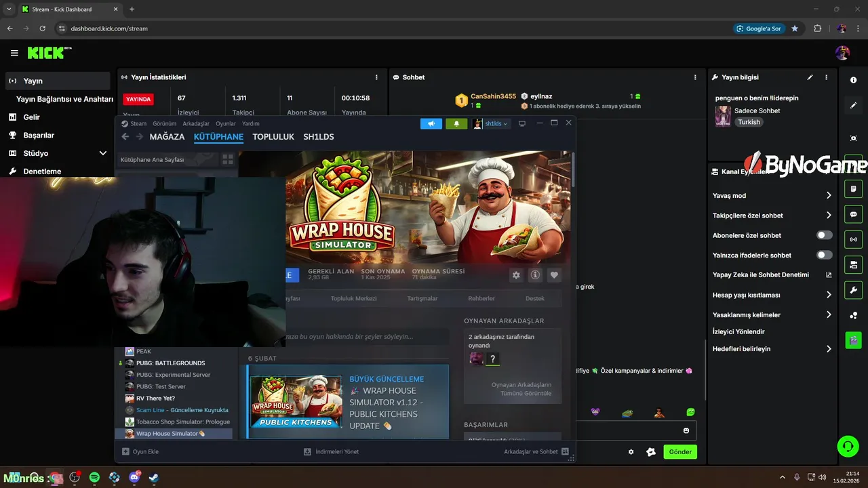The image size is (868, 488).
Task: Reload the Kick dashboard page
Action: (43, 28)
